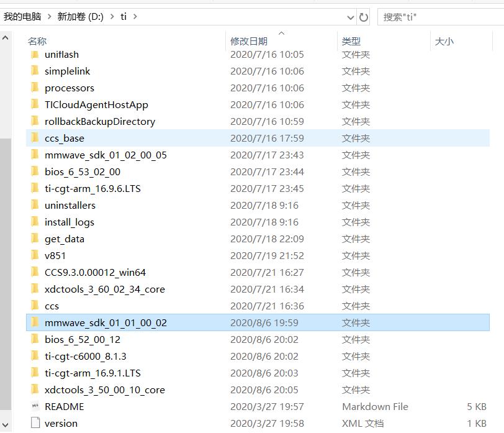Click the navigation pane scroll down arrow
This screenshot has height=433, width=504.
coord(5,426)
